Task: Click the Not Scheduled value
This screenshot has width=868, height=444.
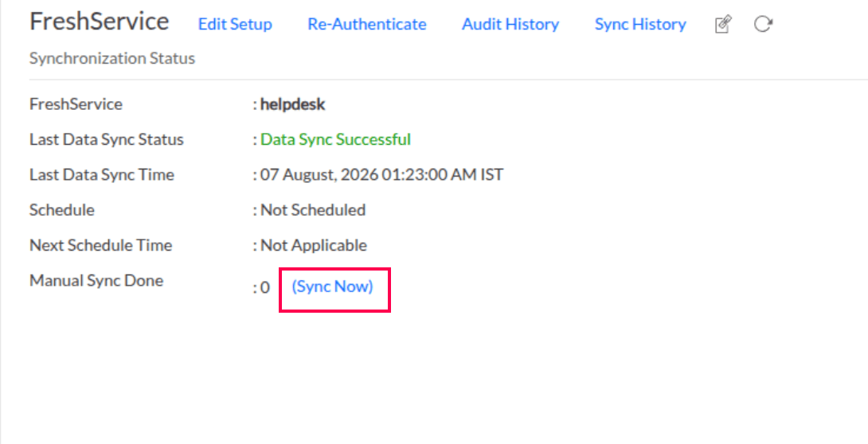Action: click(313, 210)
